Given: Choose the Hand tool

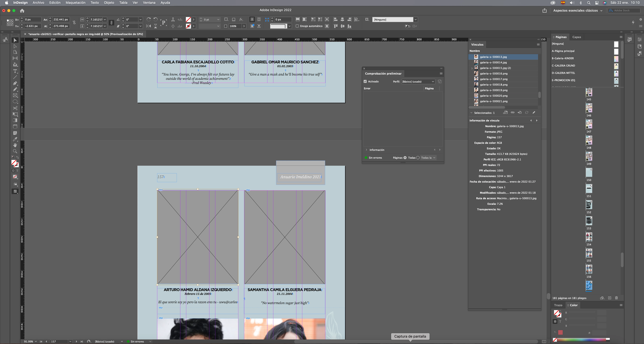Looking at the screenshot, I should [x=15, y=145].
